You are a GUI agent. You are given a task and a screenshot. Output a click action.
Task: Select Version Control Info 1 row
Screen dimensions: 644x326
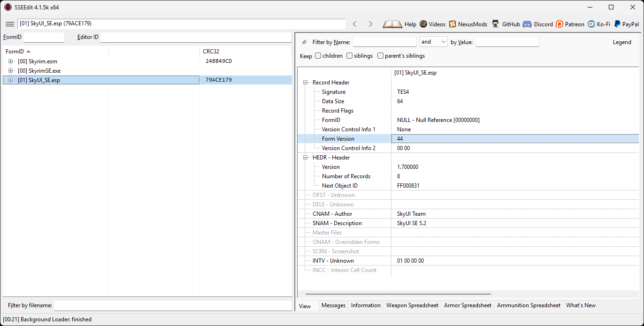click(x=468, y=129)
